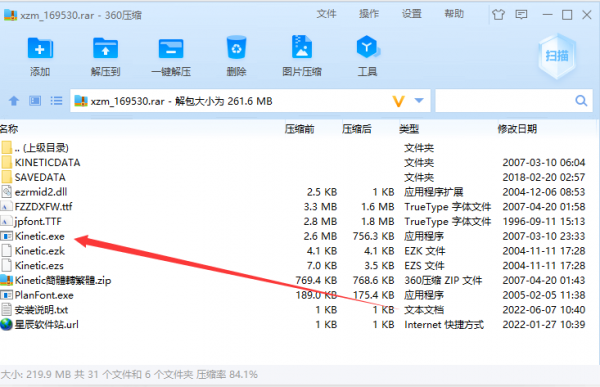Switch to list view mode
Viewport: 600px width, 387px height.
(56, 101)
